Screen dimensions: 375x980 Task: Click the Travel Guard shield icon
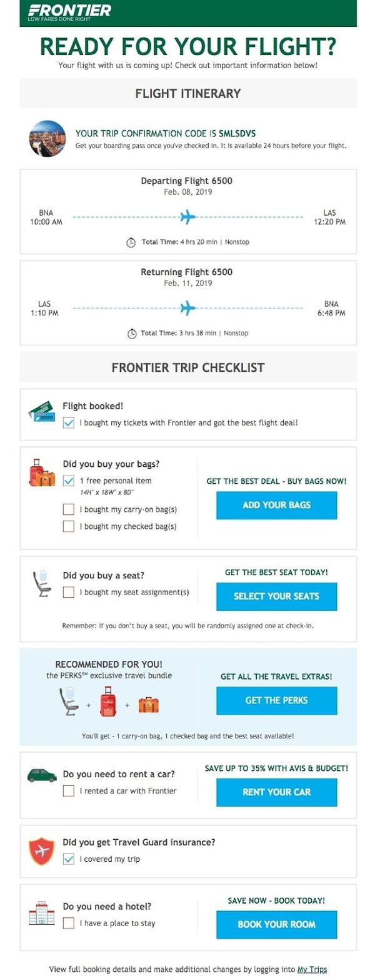(41, 850)
